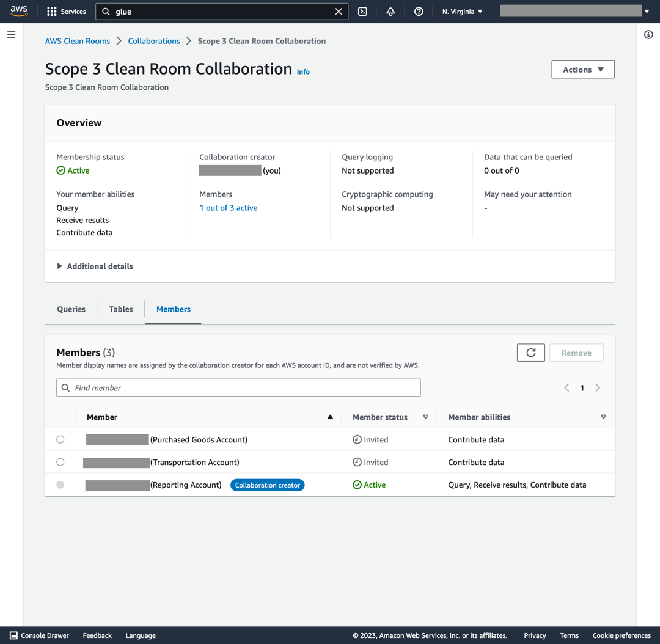Select the Reporting Account radio button
The width and height of the screenshot is (660, 644).
point(60,485)
